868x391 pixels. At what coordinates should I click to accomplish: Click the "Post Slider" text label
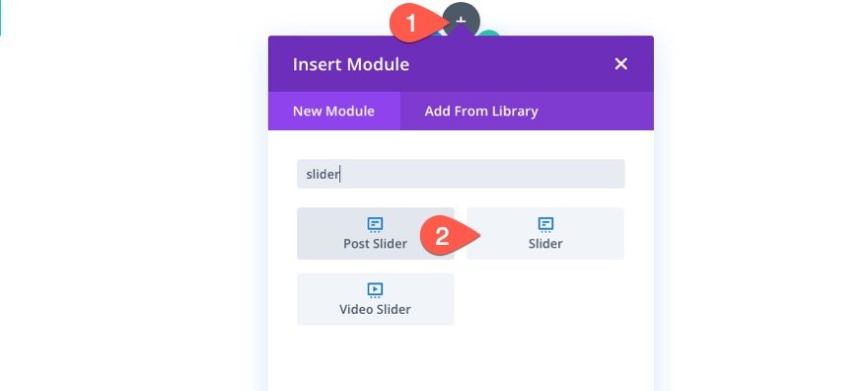tap(376, 244)
